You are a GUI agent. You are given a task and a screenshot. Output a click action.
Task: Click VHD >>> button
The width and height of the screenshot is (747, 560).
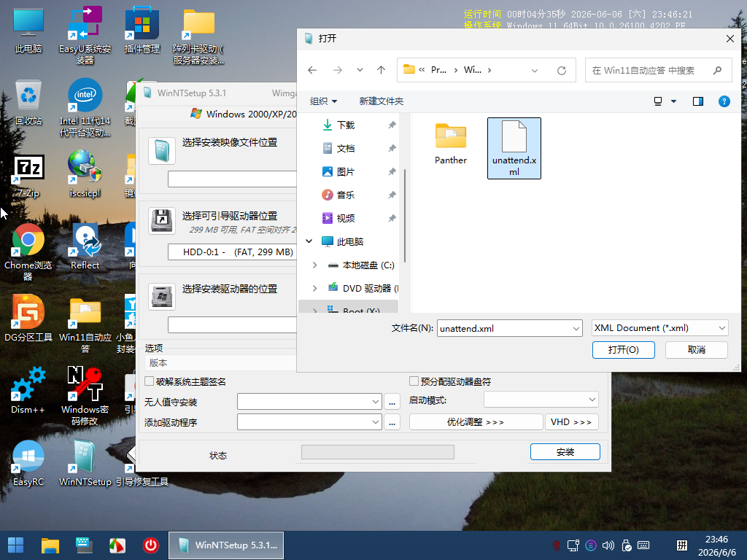pos(572,422)
